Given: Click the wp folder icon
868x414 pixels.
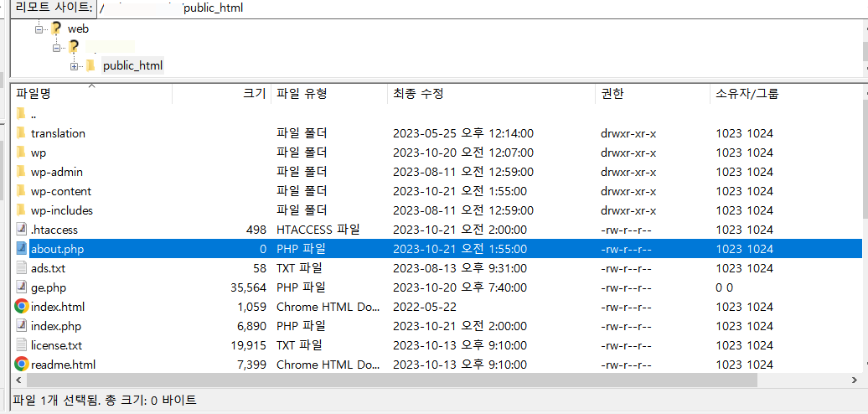Looking at the screenshot, I should [21, 153].
